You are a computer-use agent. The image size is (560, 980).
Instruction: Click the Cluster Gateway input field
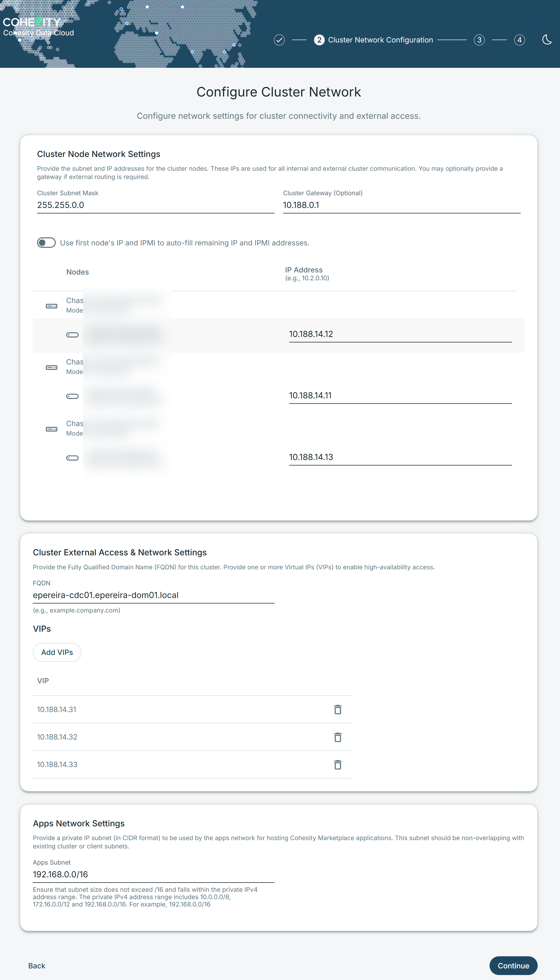point(401,205)
